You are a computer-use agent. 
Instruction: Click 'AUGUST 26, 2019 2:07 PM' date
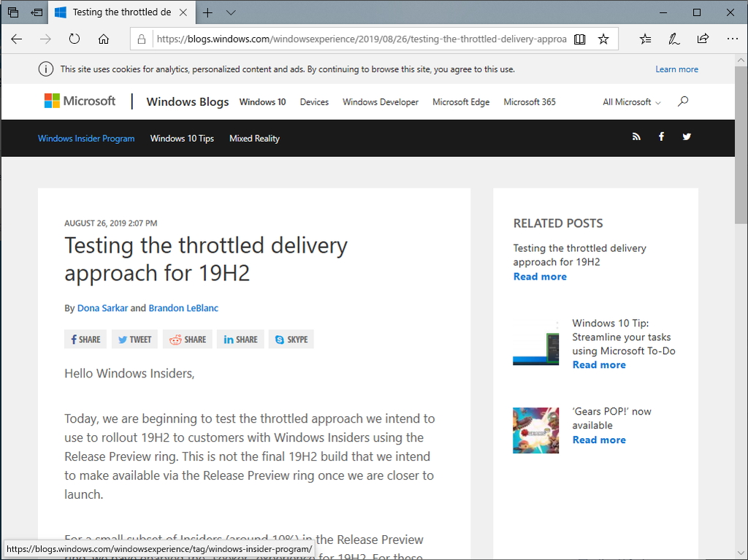point(111,223)
